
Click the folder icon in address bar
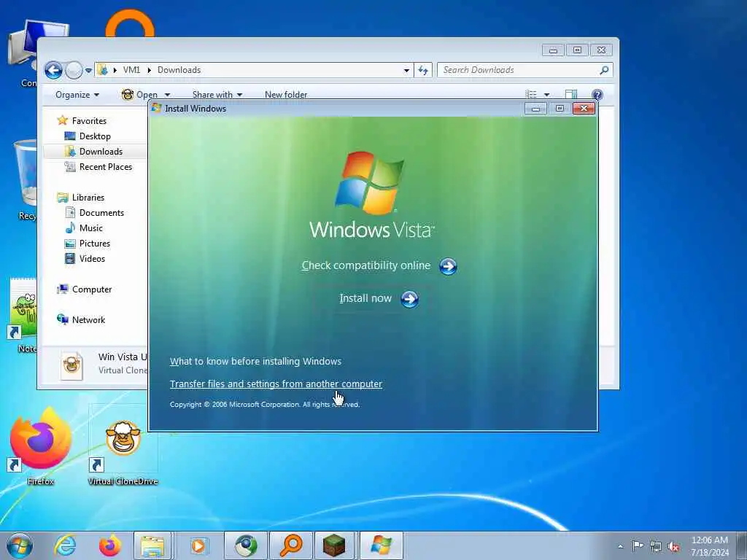click(102, 70)
